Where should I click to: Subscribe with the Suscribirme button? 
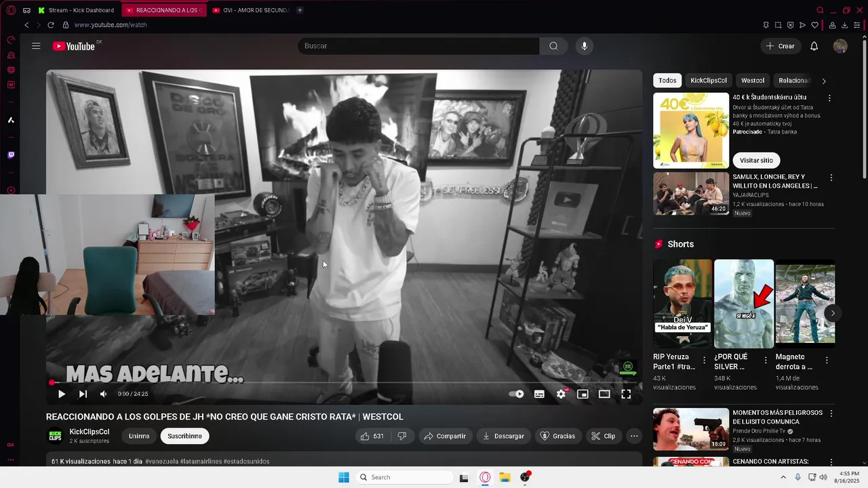[184, 436]
